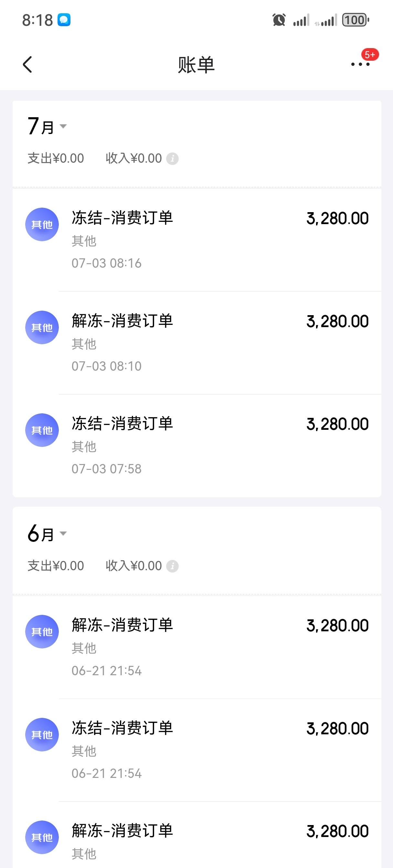Open the three-dot more options menu
Viewport: 393px width, 868px height.
pos(360,64)
